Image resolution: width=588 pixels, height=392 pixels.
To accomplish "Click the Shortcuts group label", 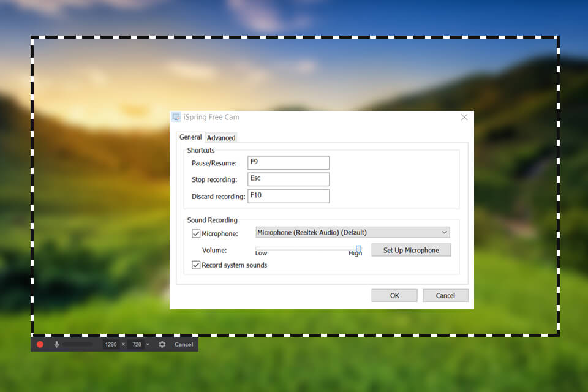I will (201, 150).
